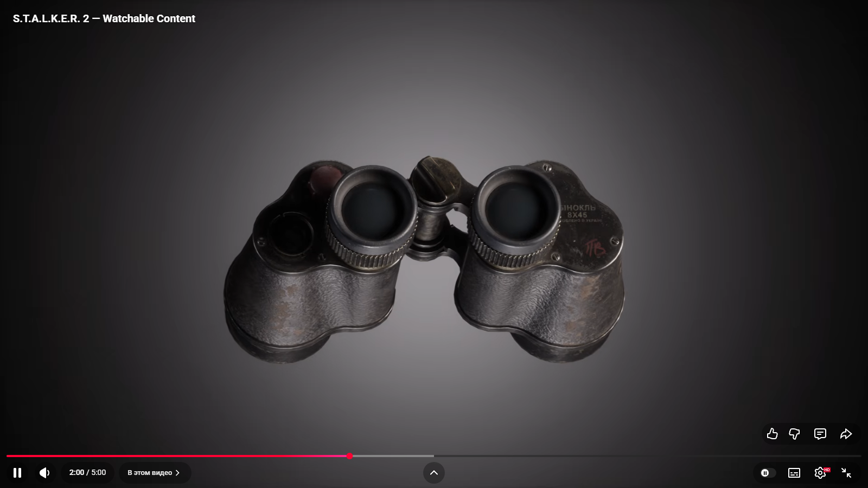This screenshot has width=868, height=488.
Task: Like the video with thumbs up
Action: pyautogui.click(x=773, y=434)
